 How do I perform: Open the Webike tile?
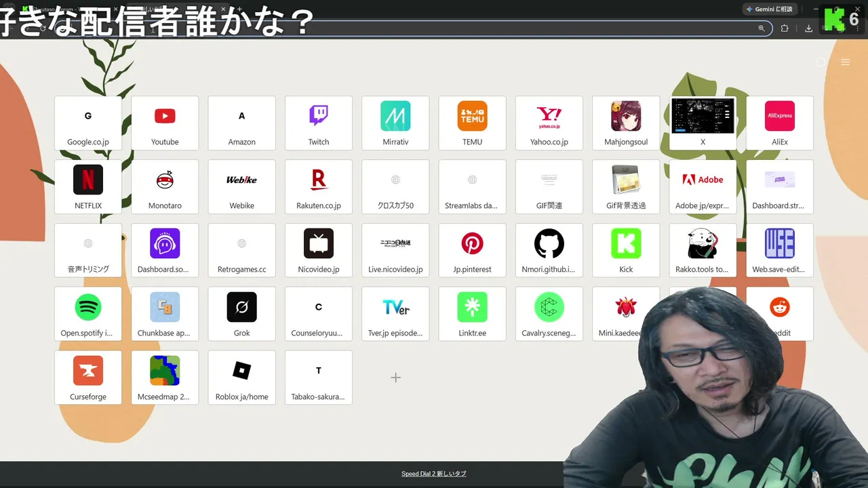[x=242, y=187]
